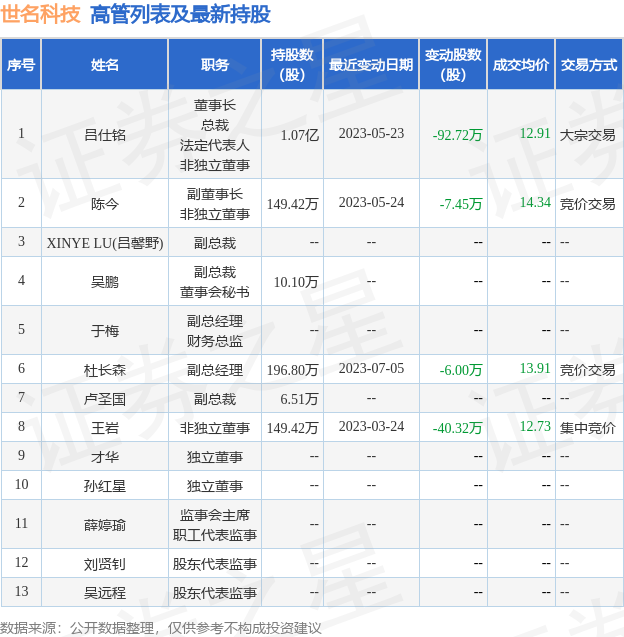Click the 大宗交易 cell
Viewport: 624px width, 637px height.
click(x=587, y=135)
